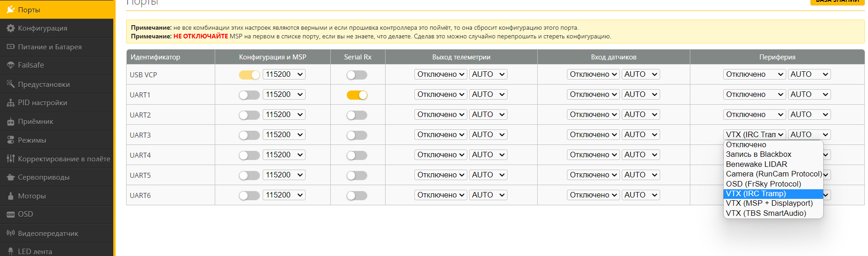Disable MSP toggle for USB VCP
The height and width of the screenshot is (256, 868).
pos(249,75)
